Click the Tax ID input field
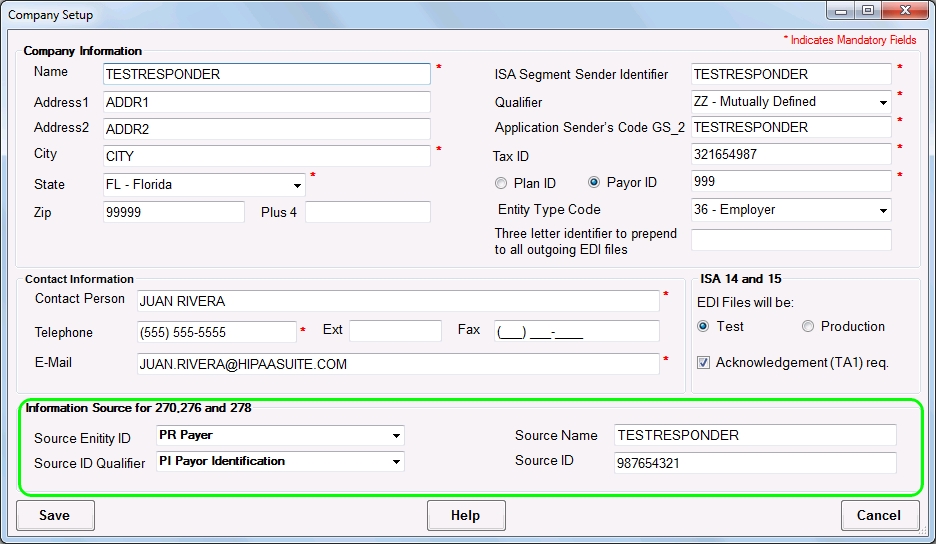Viewport: 936px width, 544px height. pyautogui.click(x=790, y=154)
